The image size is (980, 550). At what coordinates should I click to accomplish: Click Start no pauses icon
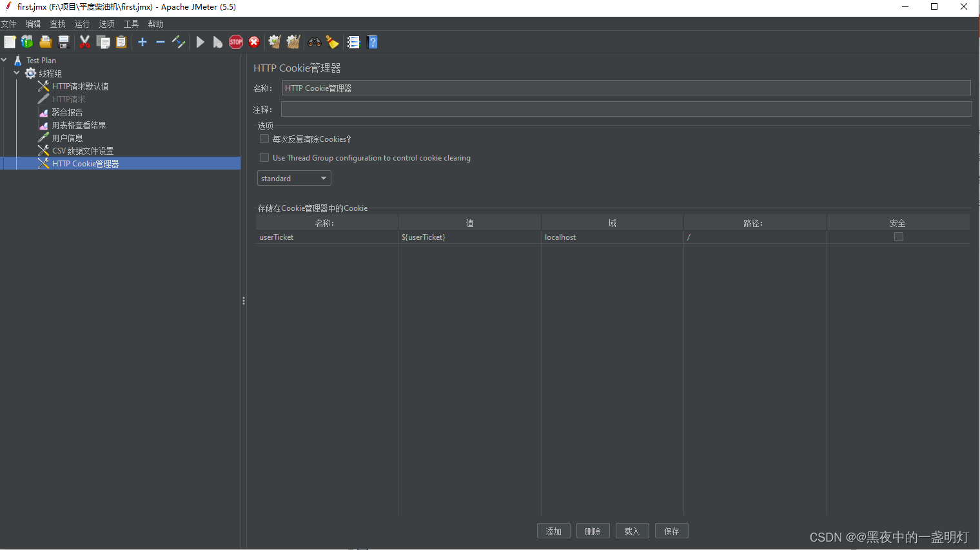click(218, 42)
